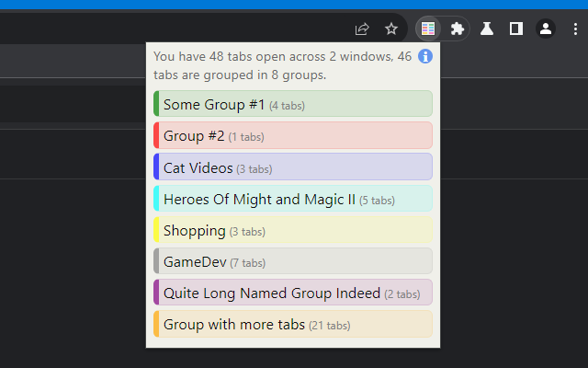Select Group with more tabs

(293, 325)
